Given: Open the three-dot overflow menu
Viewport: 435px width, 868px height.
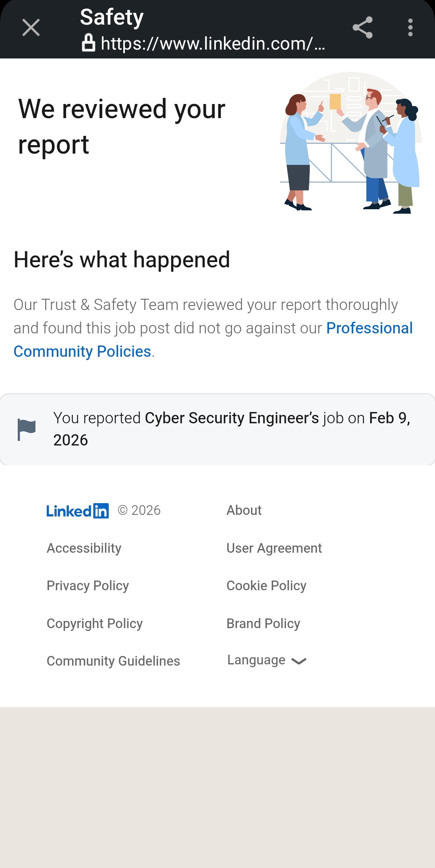Looking at the screenshot, I should [410, 27].
